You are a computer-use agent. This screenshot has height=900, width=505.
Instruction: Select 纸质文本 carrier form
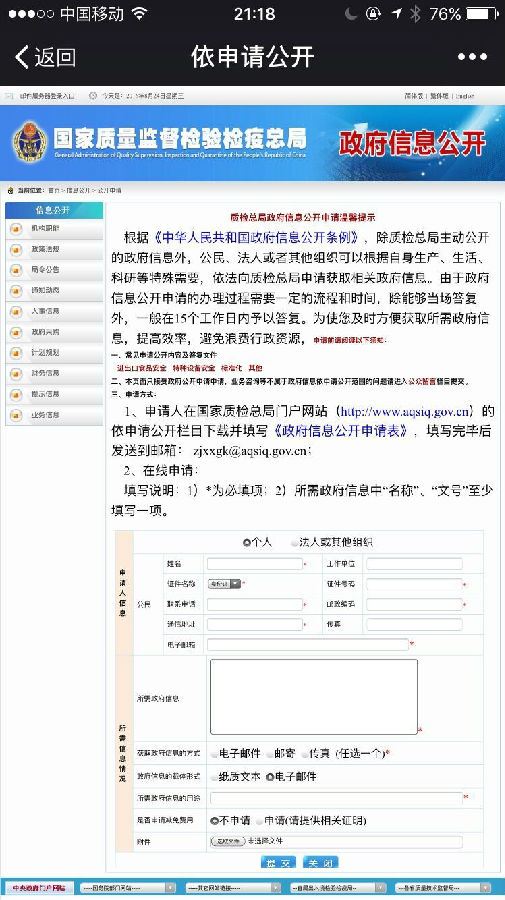click(214, 777)
